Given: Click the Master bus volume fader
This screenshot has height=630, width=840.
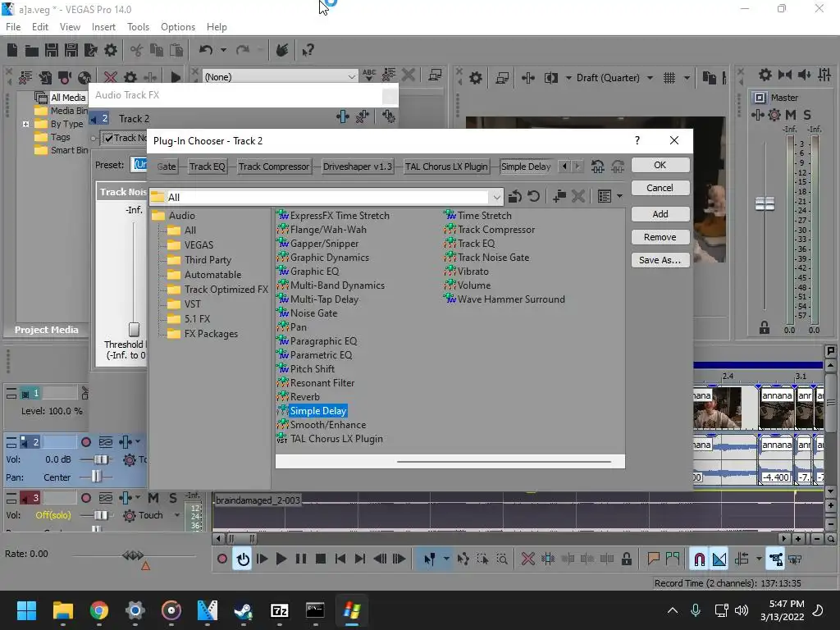Looking at the screenshot, I should pos(765,204).
